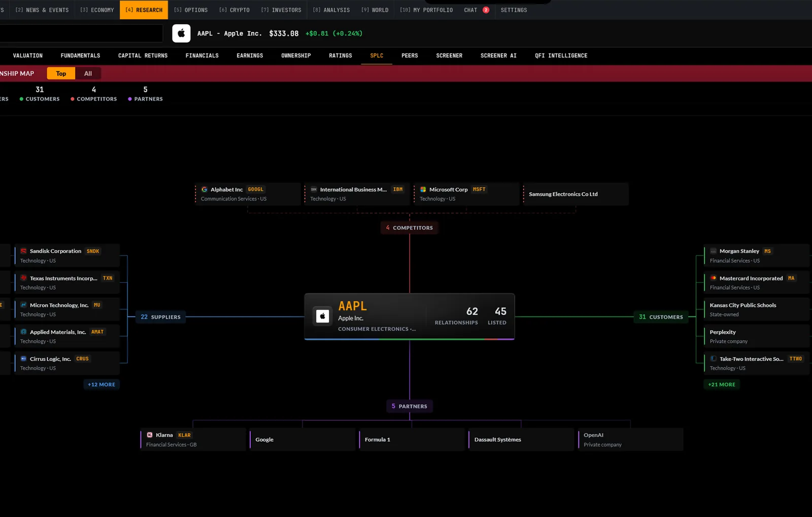Viewport: 812px width, 517px height.
Task: Click the 4 COMPETITORS node label on map
Action: (410, 228)
